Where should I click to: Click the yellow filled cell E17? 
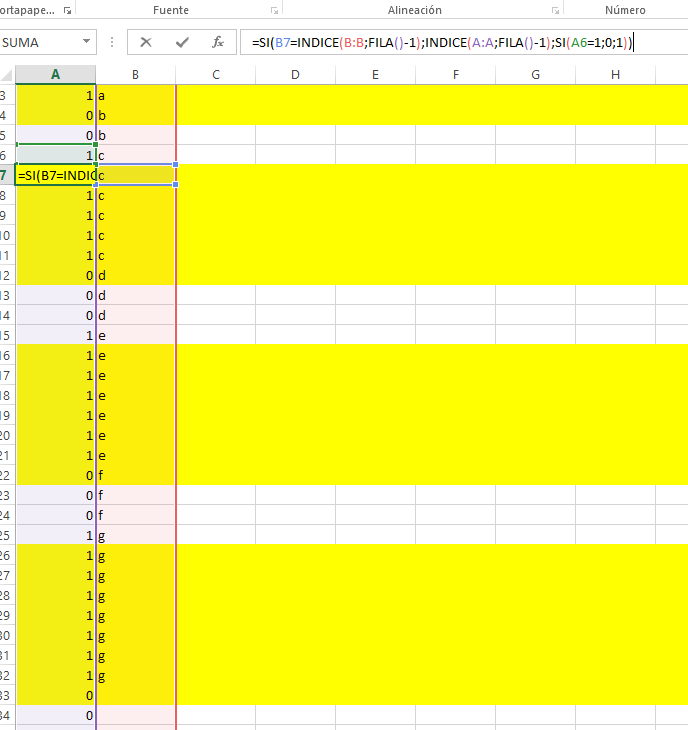(x=375, y=376)
